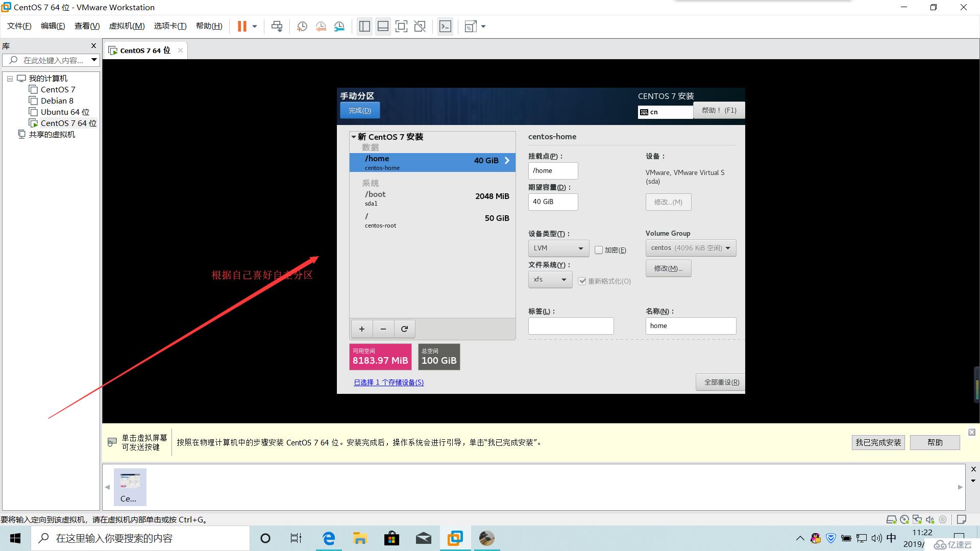Image resolution: width=980 pixels, height=551 pixels.
Task: Click the cn keyboard layout indicator
Action: [665, 112]
